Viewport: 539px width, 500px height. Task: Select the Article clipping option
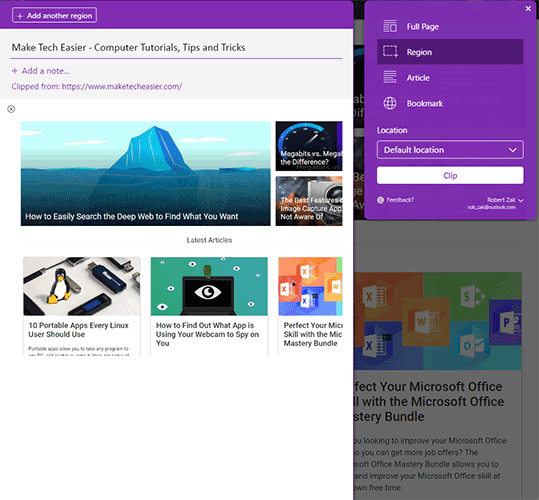click(450, 78)
